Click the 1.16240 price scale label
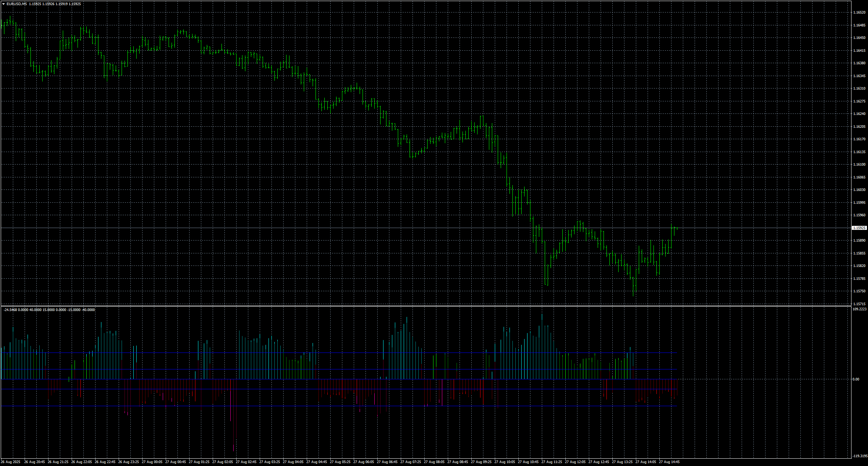 (859, 114)
